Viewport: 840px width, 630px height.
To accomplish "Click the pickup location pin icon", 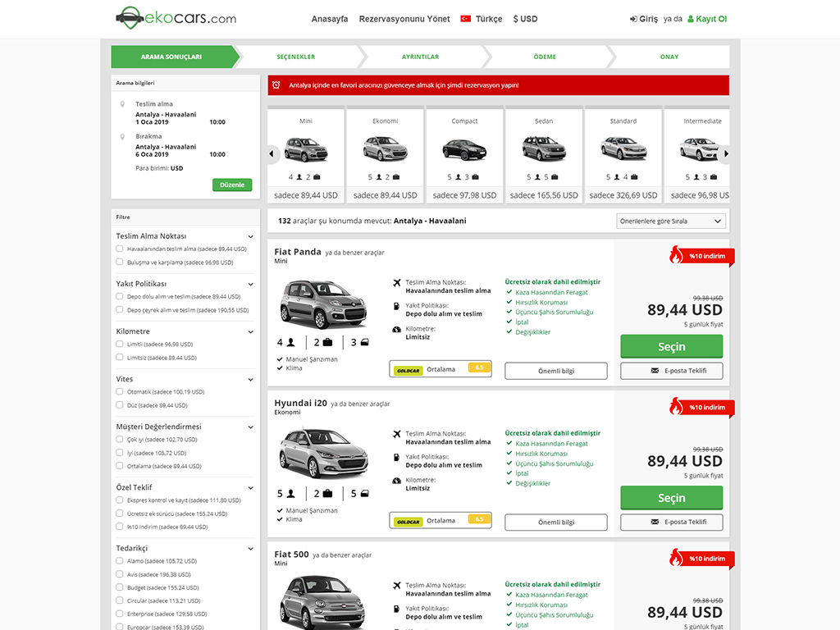I will 122,104.
